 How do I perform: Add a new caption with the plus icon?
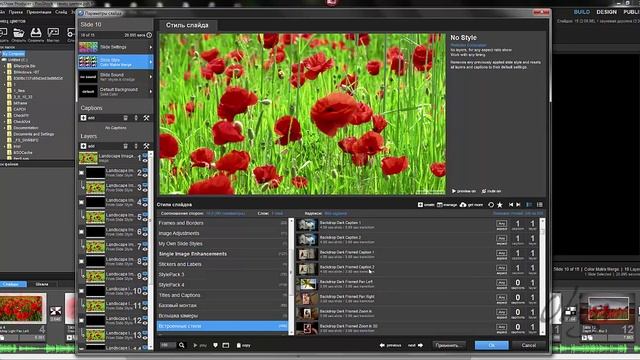tap(83, 118)
